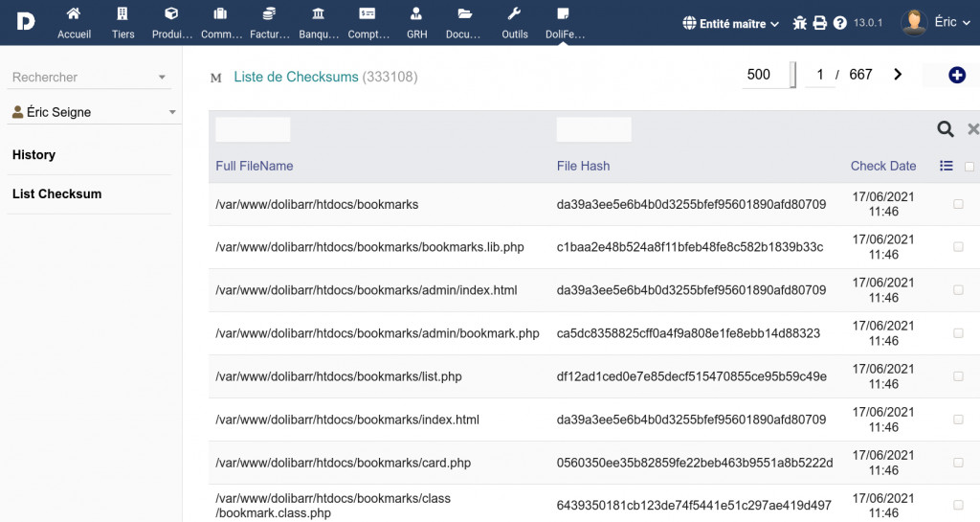This screenshot has width=980, height=522.
Task: Check the bookmarks.lib.php row checkbox
Action: click(958, 247)
